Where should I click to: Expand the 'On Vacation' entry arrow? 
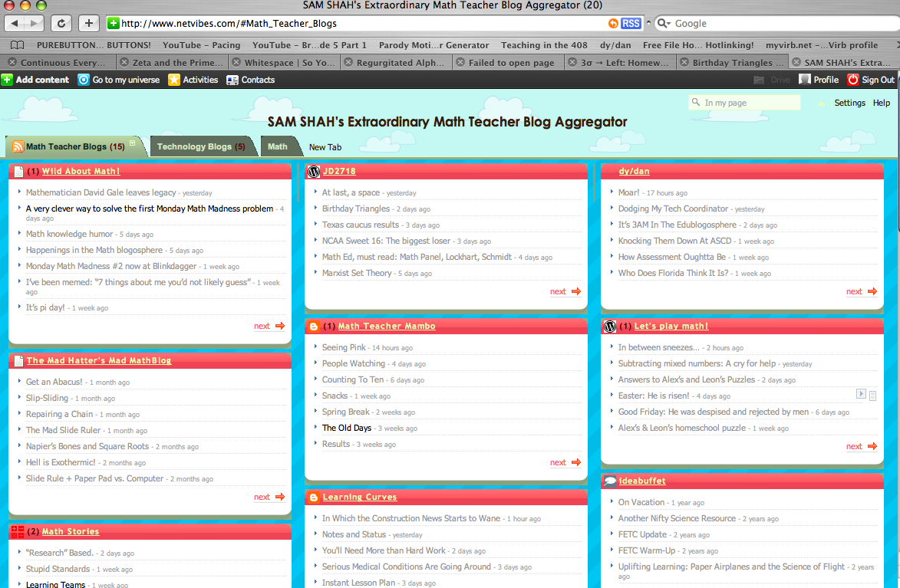[x=611, y=502]
